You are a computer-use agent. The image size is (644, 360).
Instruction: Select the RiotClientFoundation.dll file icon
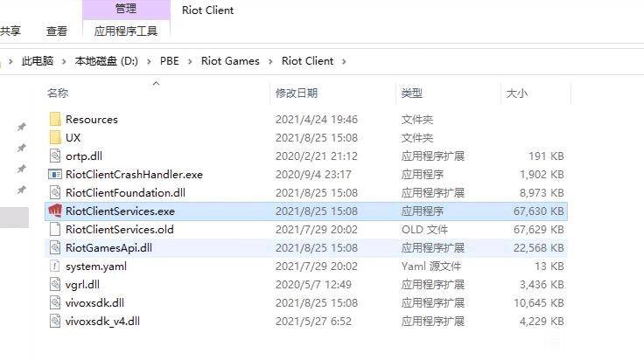(55, 193)
